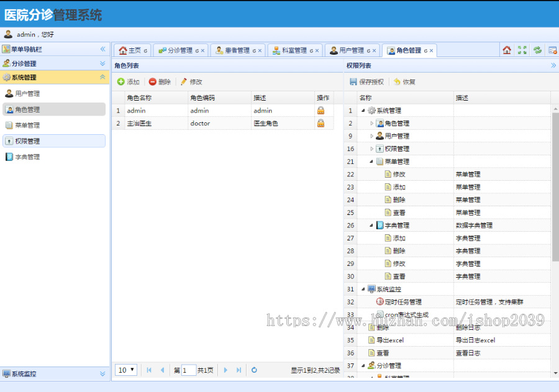Open 用户管理 in the sidebar menu
This screenshot has width=559, height=392.
coord(54,93)
